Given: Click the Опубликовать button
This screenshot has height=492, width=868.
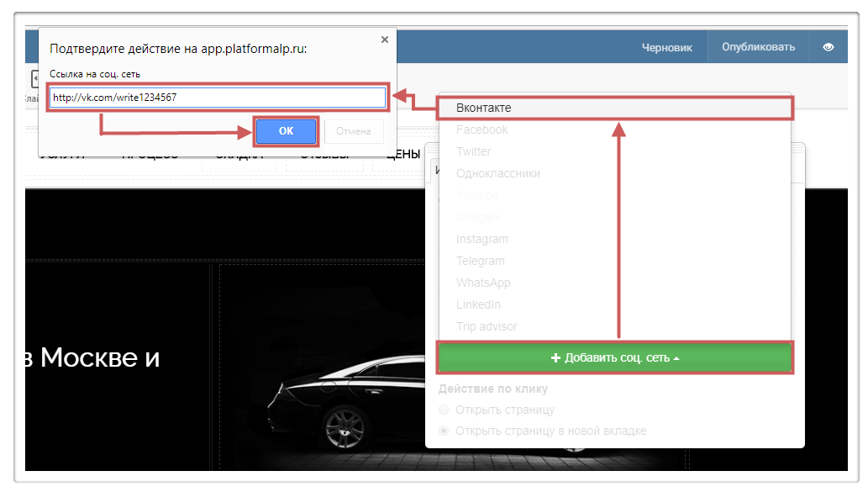Looking at the screenshot, I should [x=758, y=47].
